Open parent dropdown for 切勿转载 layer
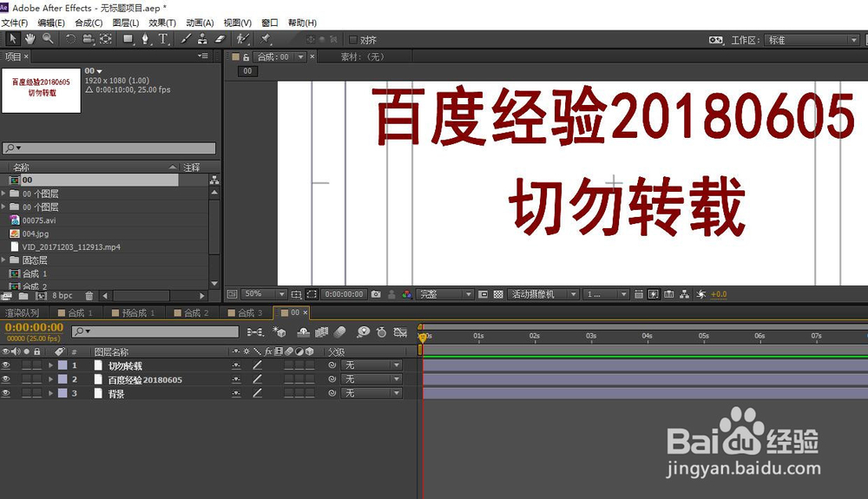Viewport: 868px width, 499px height. click(x=371, y=365)
